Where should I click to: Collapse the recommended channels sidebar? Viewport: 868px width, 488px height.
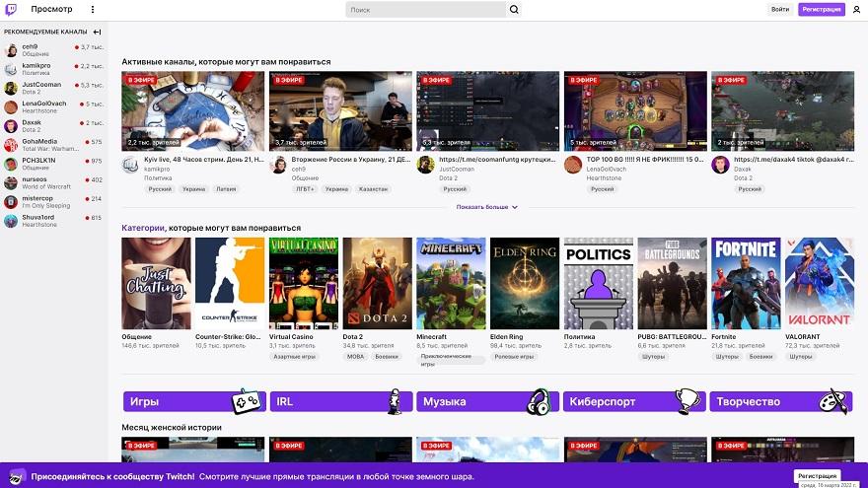pos(97,32)
